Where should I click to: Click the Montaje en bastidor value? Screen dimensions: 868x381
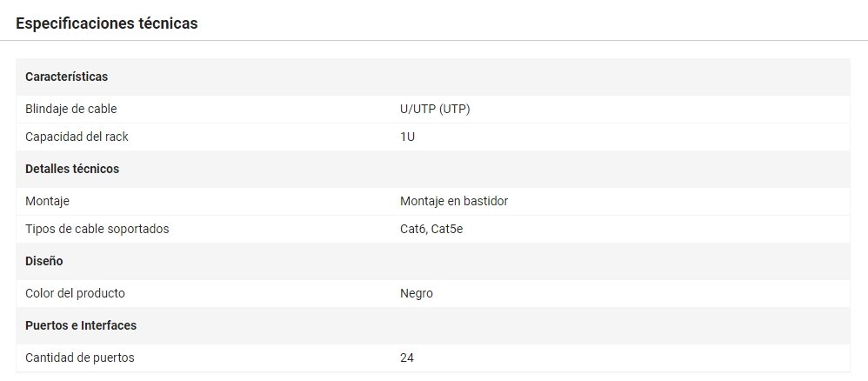454,201
